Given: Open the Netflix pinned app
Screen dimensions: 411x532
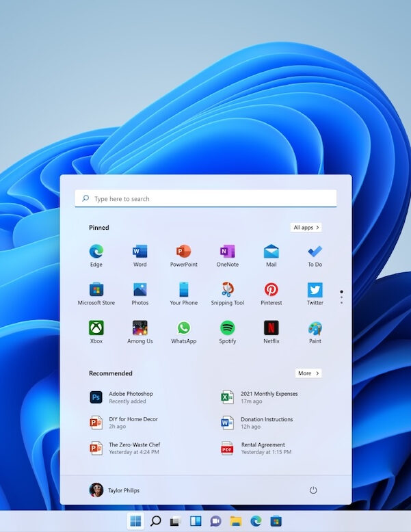Looking at the screenshot, I should click(x=271, y=328).
